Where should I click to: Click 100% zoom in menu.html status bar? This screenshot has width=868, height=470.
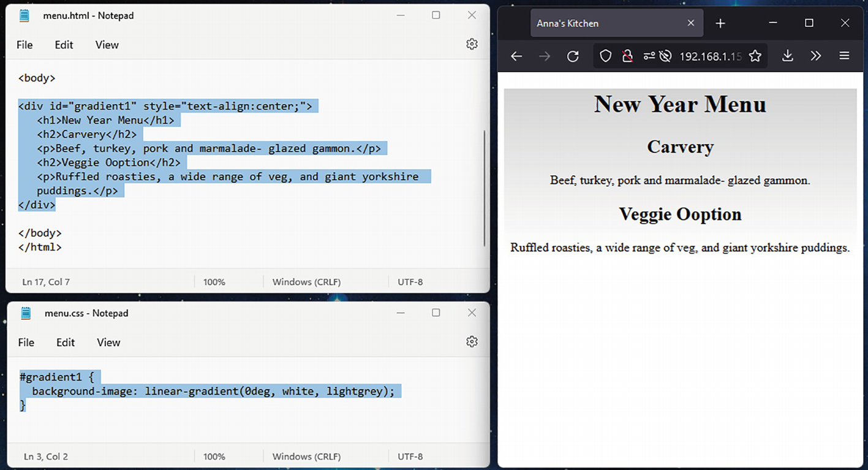point(214,282)
